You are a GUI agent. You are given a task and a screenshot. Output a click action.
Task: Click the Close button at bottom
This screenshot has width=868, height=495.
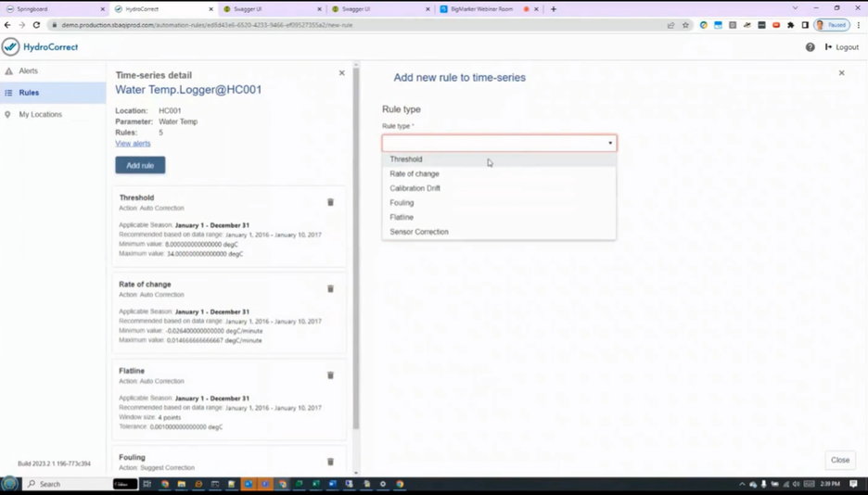point(840,460)
